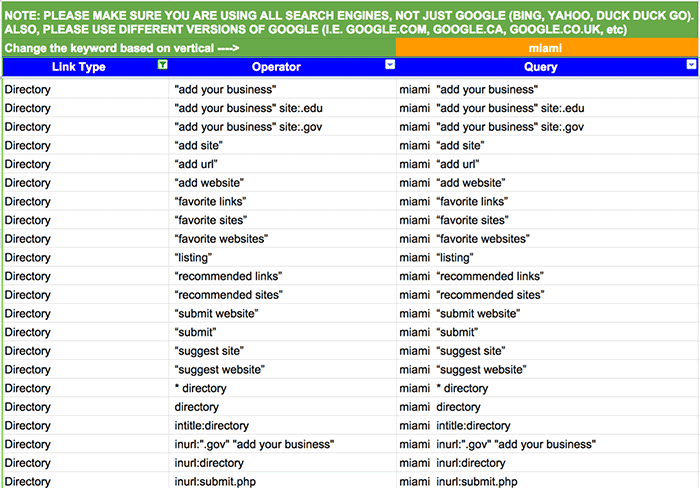Select query cell miami "suggest website"
This screenshot has height=488, width=700.
click(x=547, y=370)
